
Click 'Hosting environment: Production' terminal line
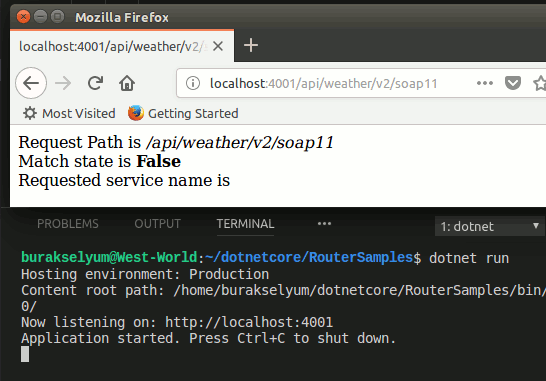click(145, 274)
